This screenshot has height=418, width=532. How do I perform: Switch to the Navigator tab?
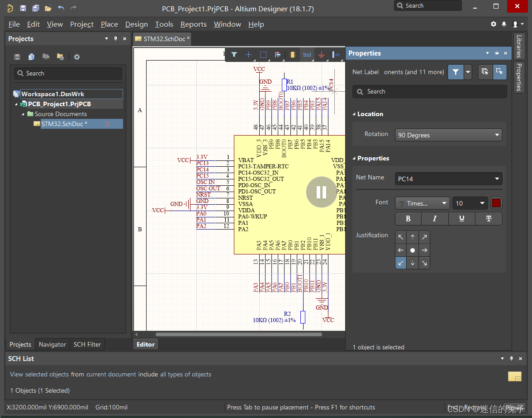tap(52, 344)
